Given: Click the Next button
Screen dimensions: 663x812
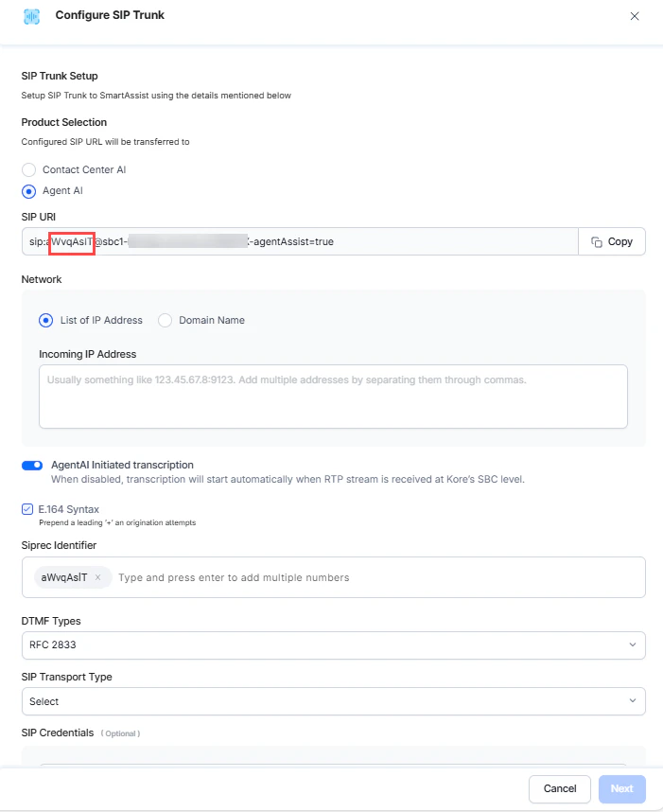Looking at the screenshot, I should (621, 788).
